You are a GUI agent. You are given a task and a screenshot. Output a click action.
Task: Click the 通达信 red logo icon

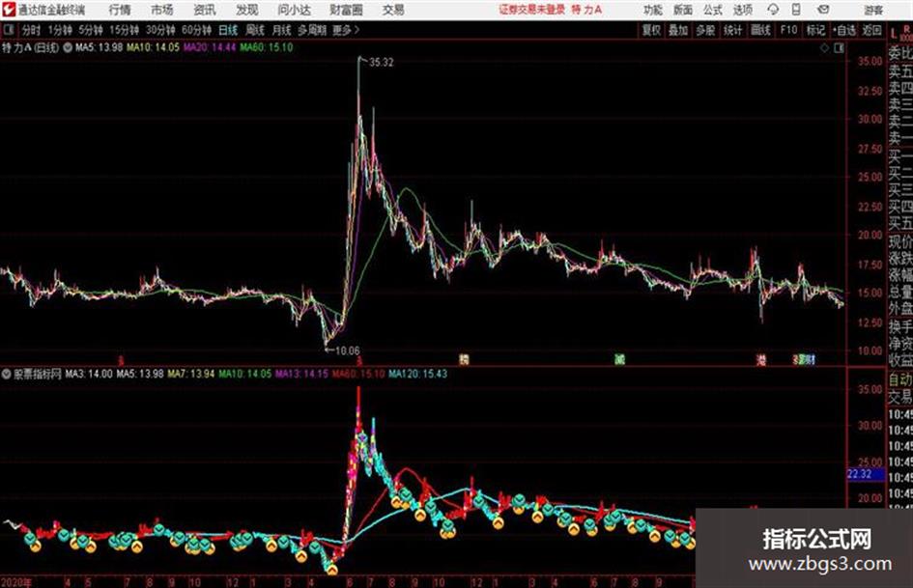(x=9, y=10)
